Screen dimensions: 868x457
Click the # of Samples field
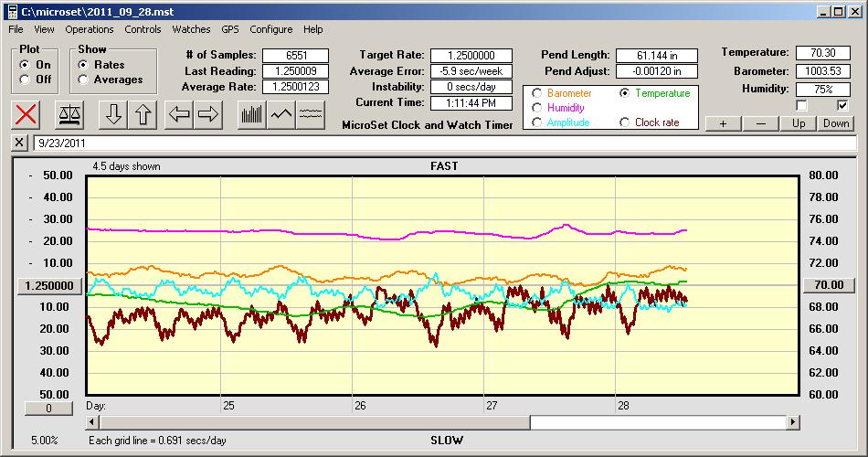point(296,56)
